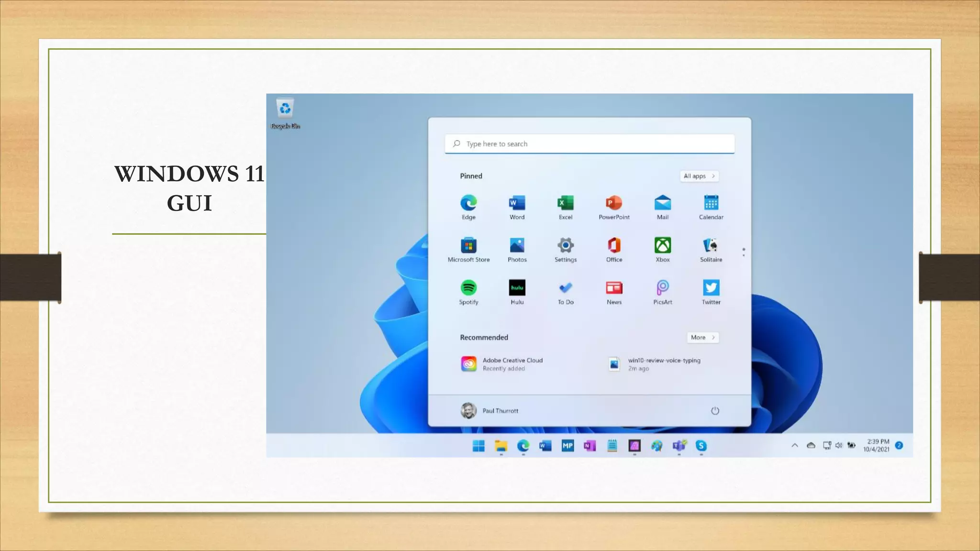This screenshot has width=980, height=551.
Task: Click the battery tray icon
Action: coord(851,445)
